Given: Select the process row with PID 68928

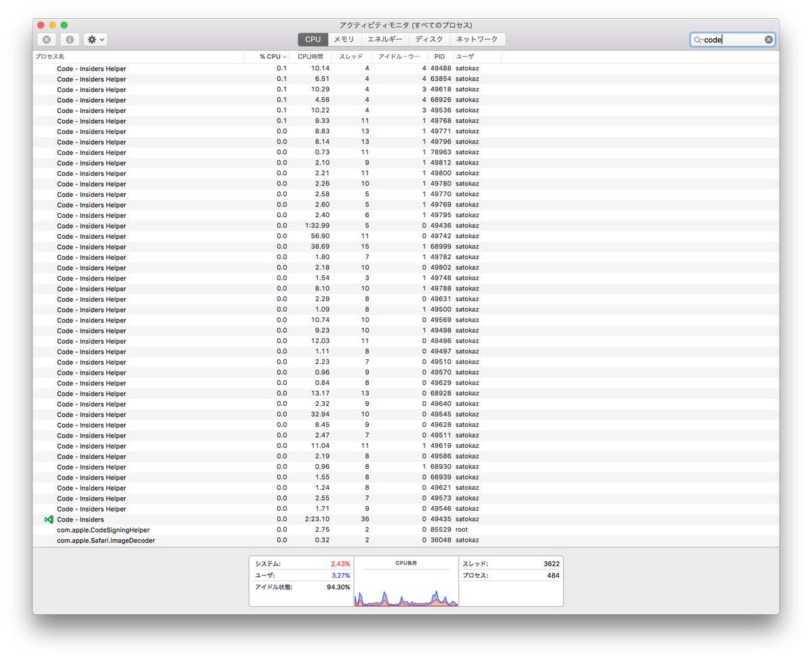Looking at the screenshot, I should click(x=406, y=394).
